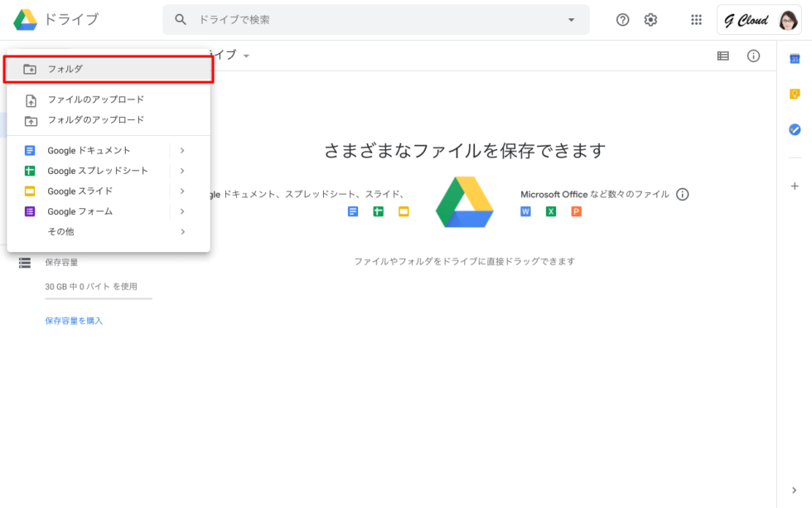Expand the Google ドキュメント submenu
812x508 pixels.
pyautogui.click(x=181, y=150)
